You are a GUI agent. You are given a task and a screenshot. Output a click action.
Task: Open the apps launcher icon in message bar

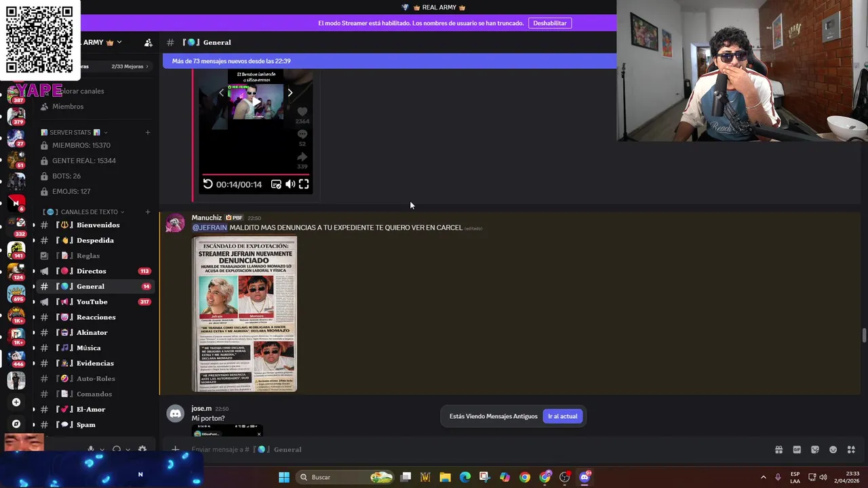point(852,449)
